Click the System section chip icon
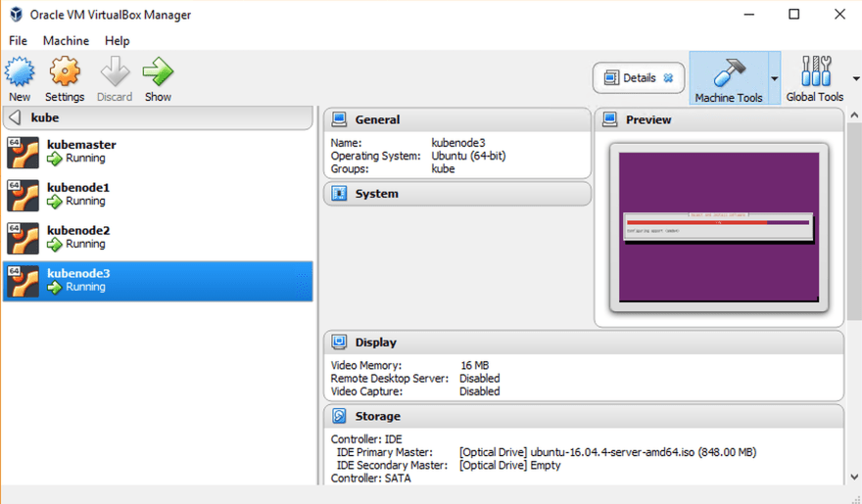The height and width of the screenshot is (504, 862). pyautogui.click(x=339, y=193)
